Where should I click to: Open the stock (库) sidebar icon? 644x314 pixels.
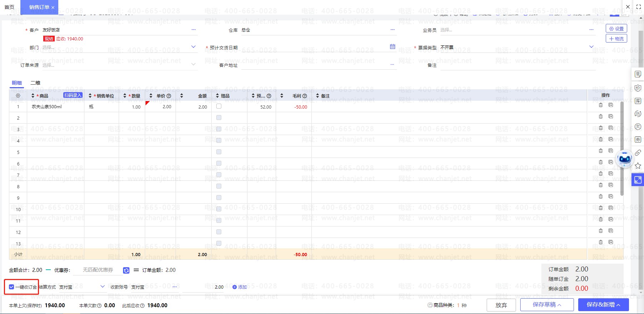tap(638, 101)
